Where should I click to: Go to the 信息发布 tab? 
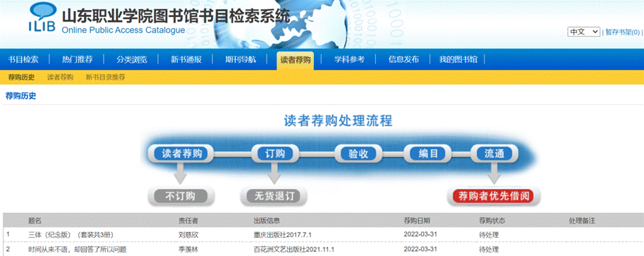click(403, 59)
